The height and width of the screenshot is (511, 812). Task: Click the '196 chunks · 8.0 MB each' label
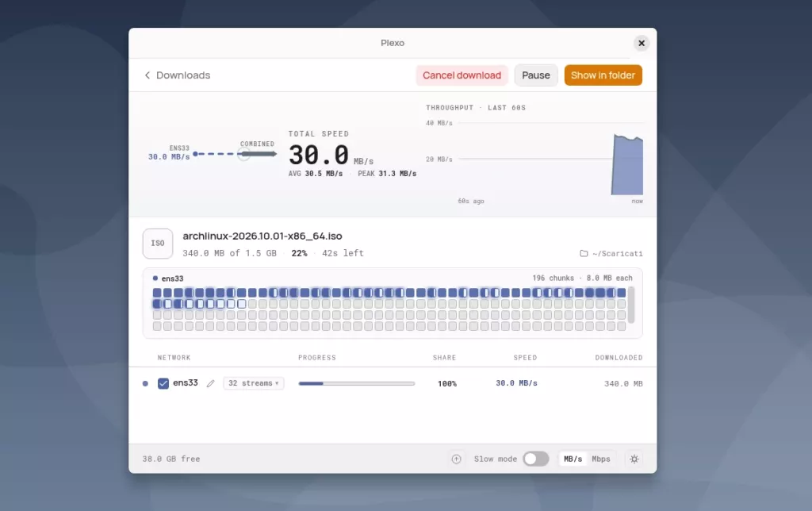pos(582,278)
